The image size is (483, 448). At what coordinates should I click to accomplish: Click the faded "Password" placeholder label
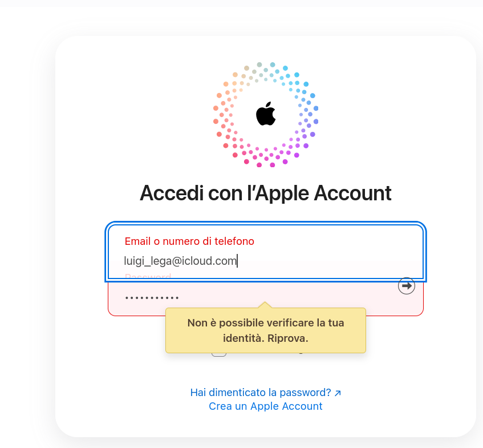(148, 277)
